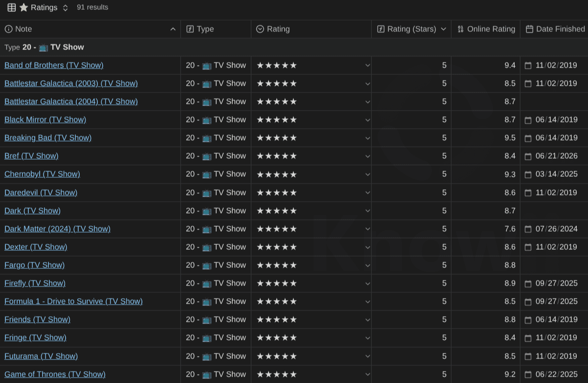Open Dark (TV Show) note
Viewport: 588px width, 383px height.
(x=32, y=211)
